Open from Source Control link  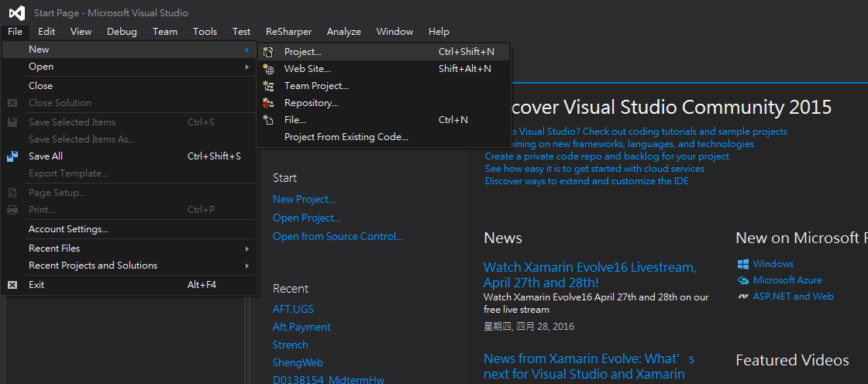click(337, 237)
